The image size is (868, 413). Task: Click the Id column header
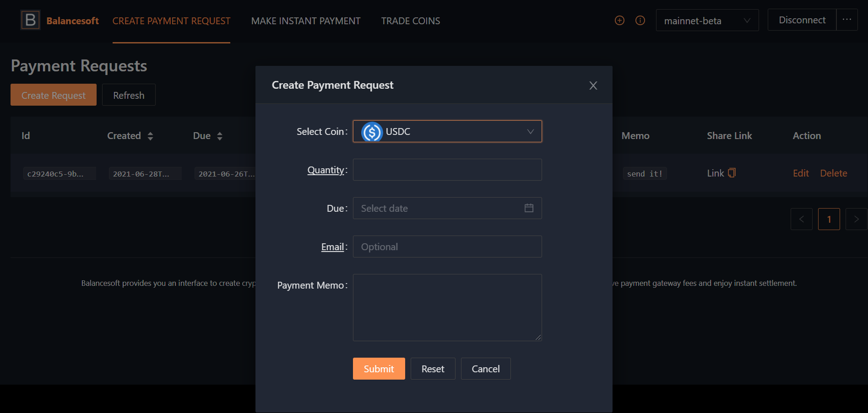point(26,136)
